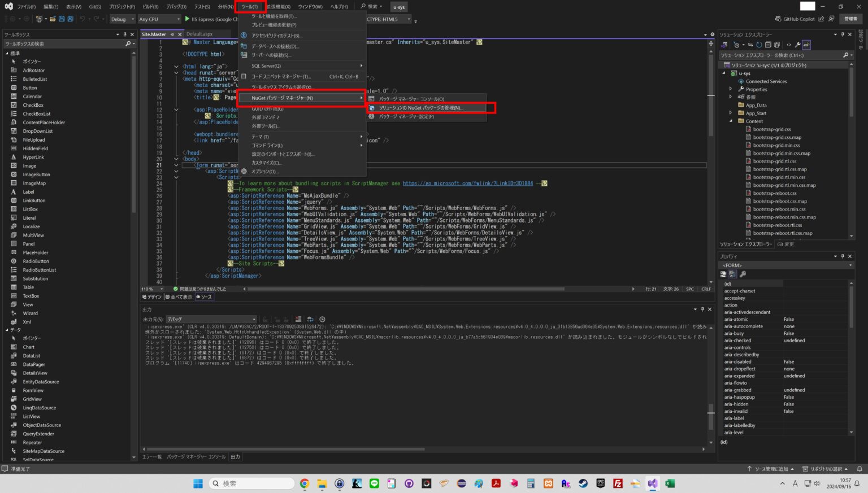Refresh Solution Explorer with the refresh icon

pos(759,45)
